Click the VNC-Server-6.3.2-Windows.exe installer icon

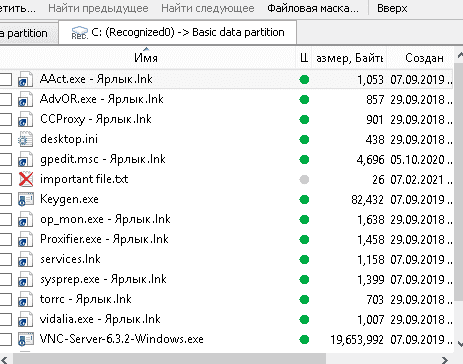click(x=26, y=339)
